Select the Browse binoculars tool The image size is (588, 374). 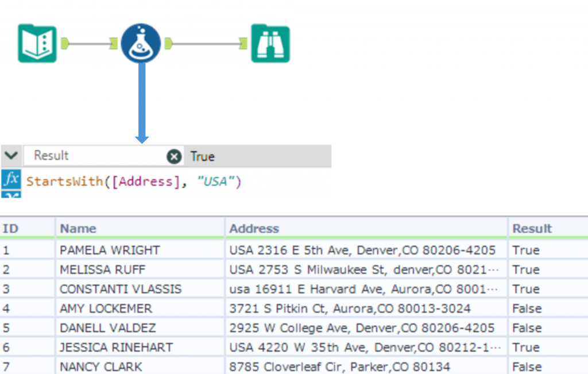point(270,43)
